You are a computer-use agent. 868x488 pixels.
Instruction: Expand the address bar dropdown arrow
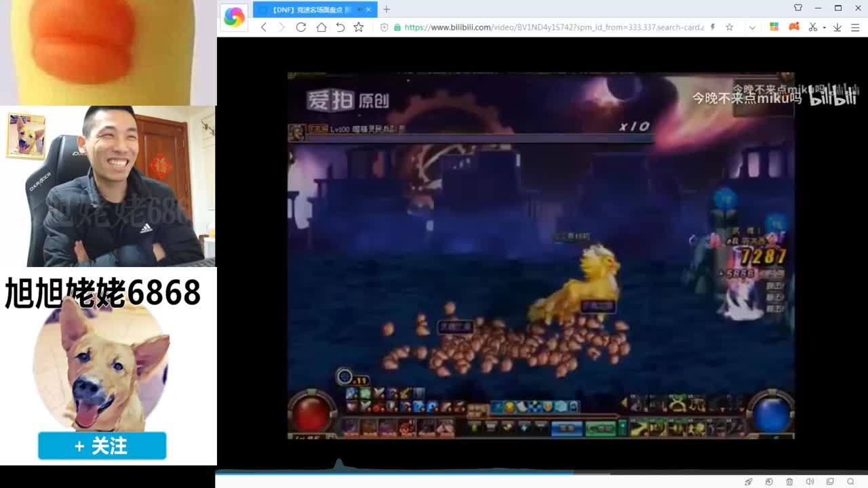752,27
